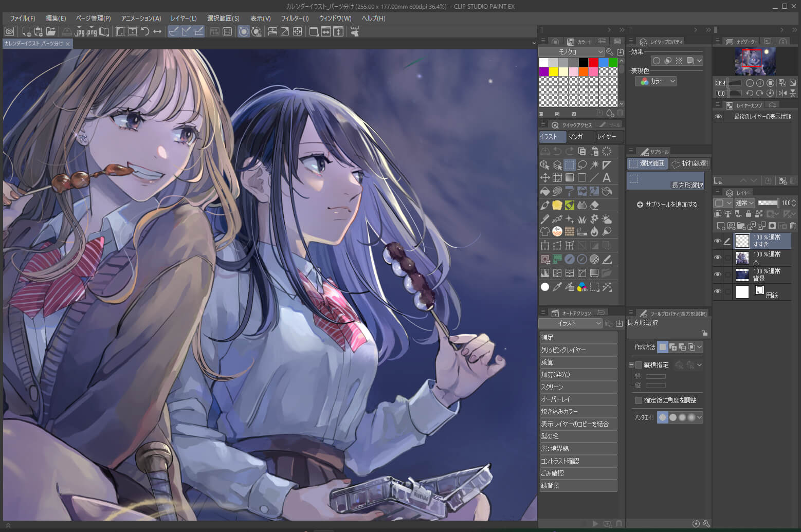This screenshot has height=532, width=801.
Task: Toggle visibility of the 背景 layer
Action: pos(718,274)
